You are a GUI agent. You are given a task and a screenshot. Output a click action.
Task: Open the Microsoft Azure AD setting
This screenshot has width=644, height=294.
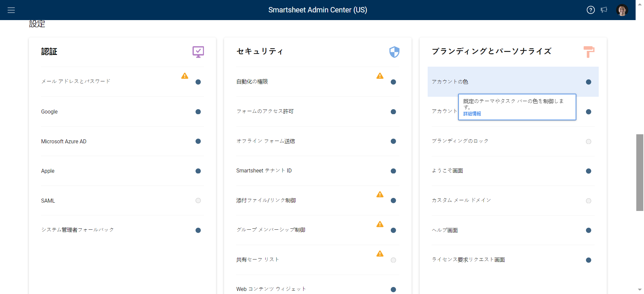click(122, 141)
